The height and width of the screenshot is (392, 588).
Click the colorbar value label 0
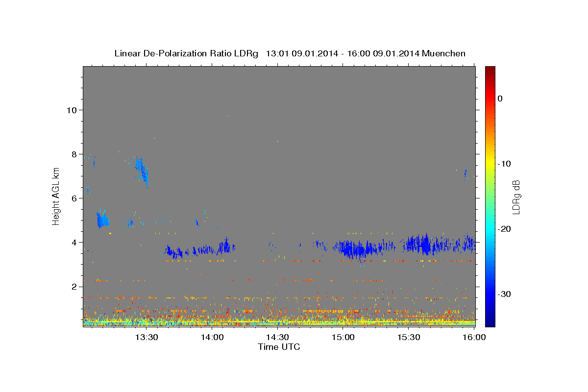tap(500, 98)
